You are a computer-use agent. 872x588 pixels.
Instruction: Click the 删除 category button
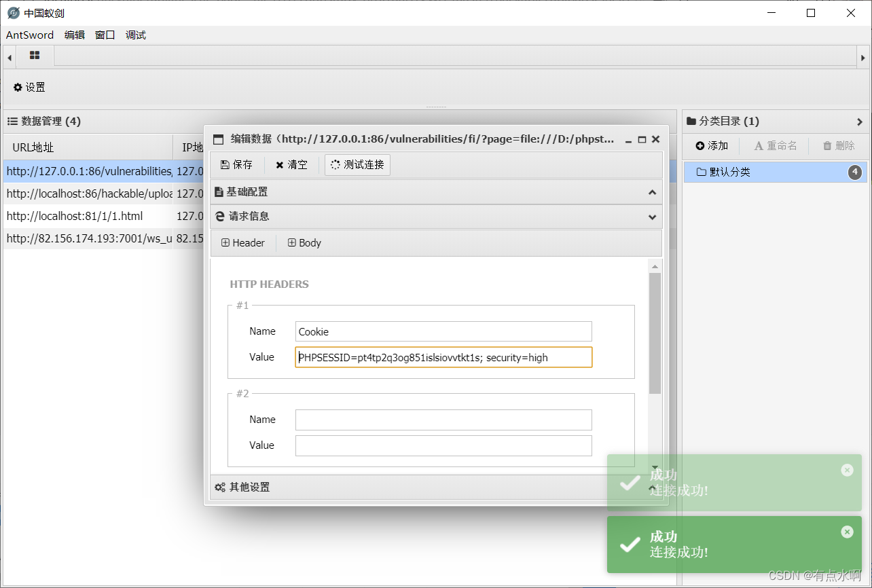tap(839, 146)
